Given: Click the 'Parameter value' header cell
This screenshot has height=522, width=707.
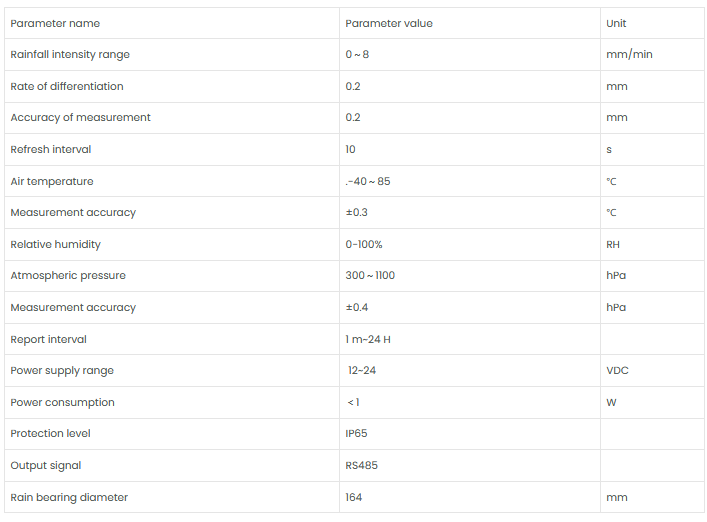Looking at the screenshot, I should [388, 23].
